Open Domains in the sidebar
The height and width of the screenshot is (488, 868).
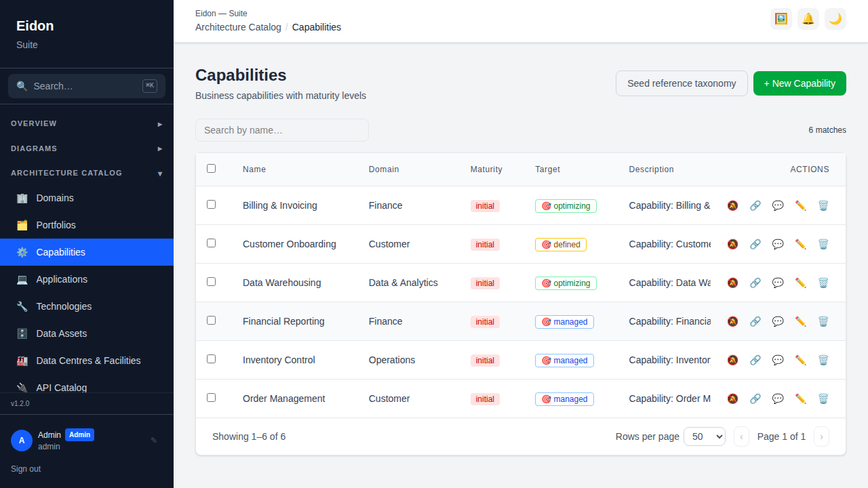point(87,198)
